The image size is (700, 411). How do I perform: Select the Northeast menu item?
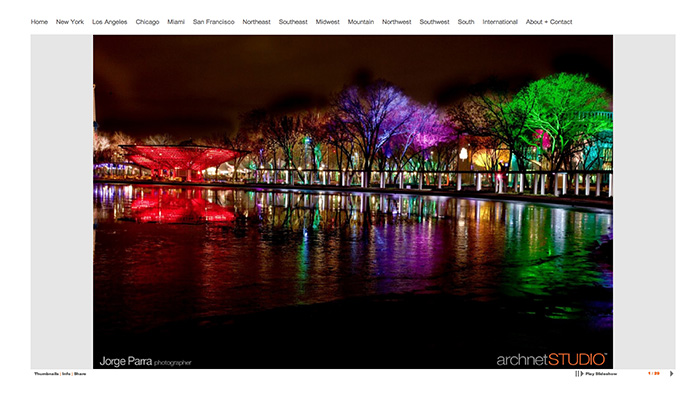(x=256, y=21)
